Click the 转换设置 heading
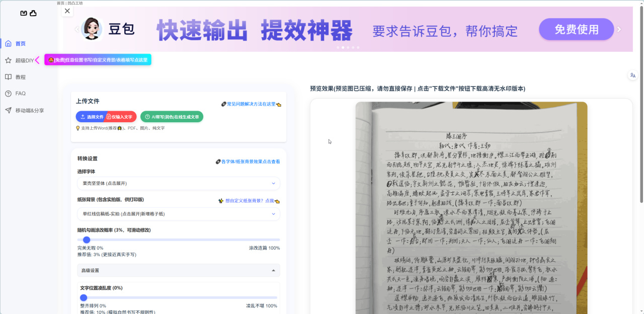The image size is (644, 314). (x=88, y=159)
